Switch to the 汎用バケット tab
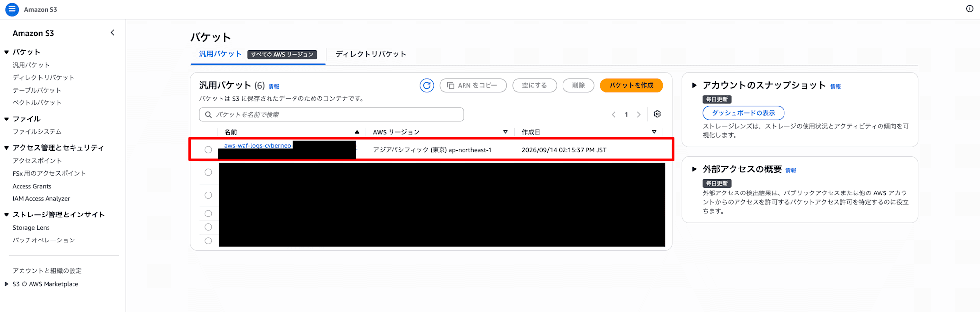Screen dimensions: 980x312 220,54
